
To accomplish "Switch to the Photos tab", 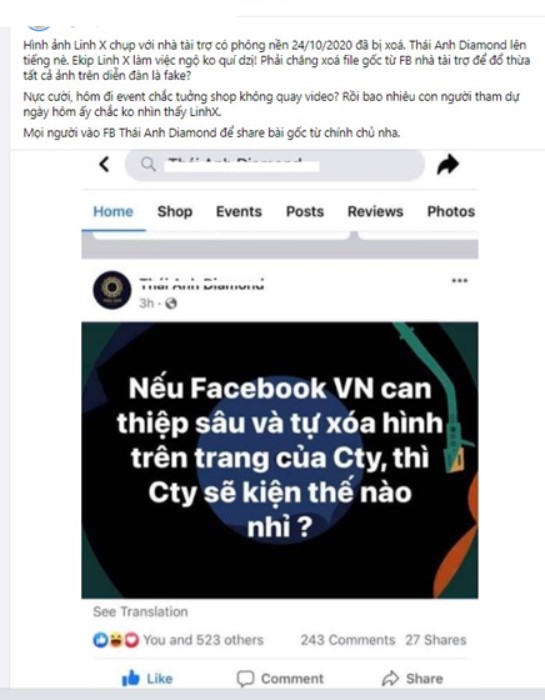I will (x=451, y=212).
